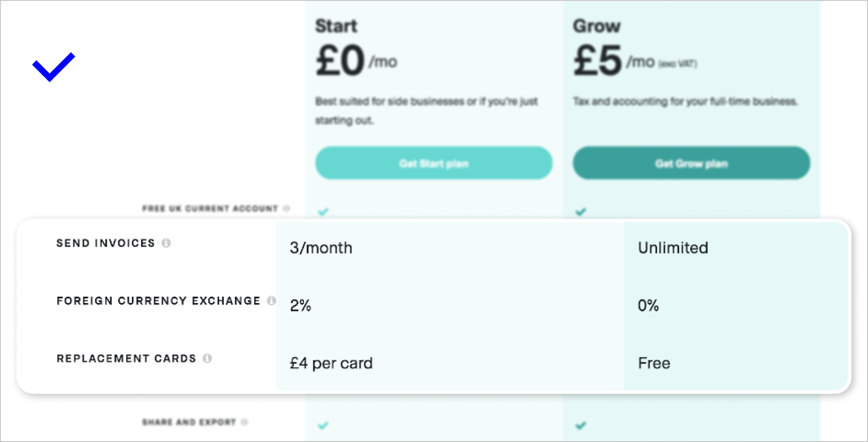Click the Get Grow plan button
Viewport: 868px width, 442px height.
(691, 164)
